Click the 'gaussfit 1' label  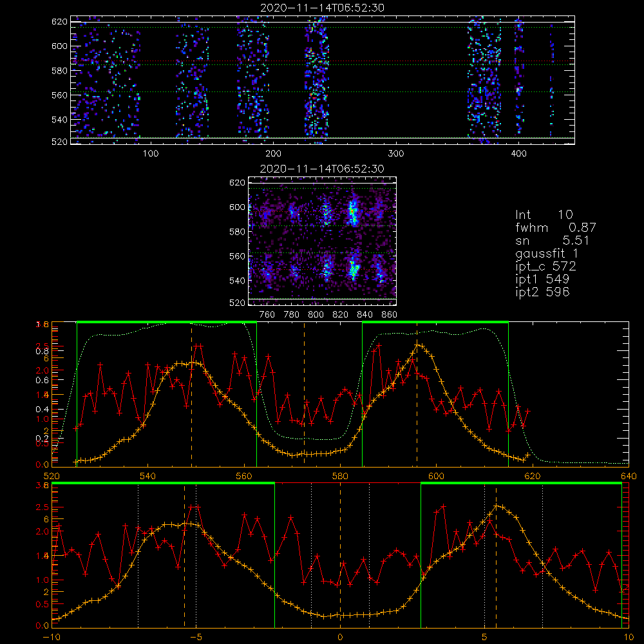point(547,253)
